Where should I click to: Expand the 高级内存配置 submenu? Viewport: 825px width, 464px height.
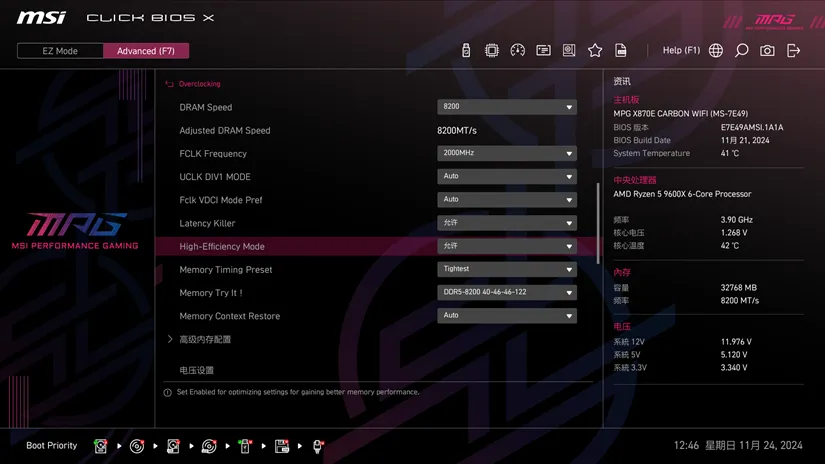[205, 340]
